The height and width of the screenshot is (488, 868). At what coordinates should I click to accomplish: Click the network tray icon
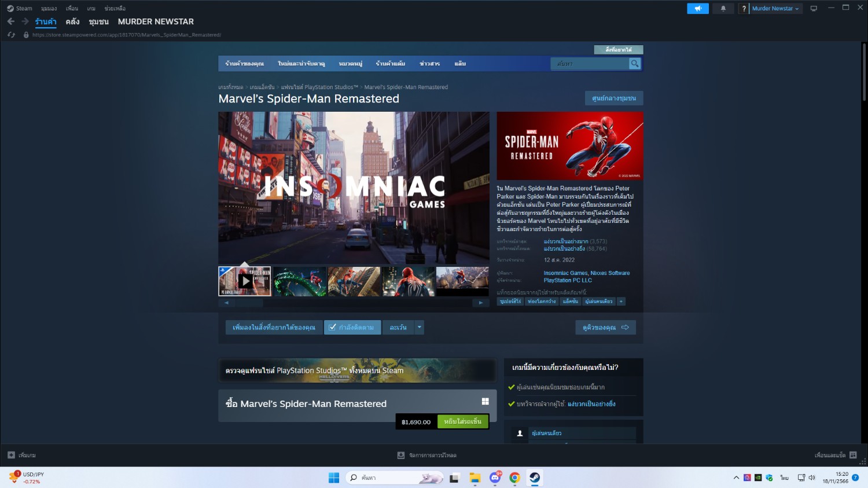click(801, 478)
